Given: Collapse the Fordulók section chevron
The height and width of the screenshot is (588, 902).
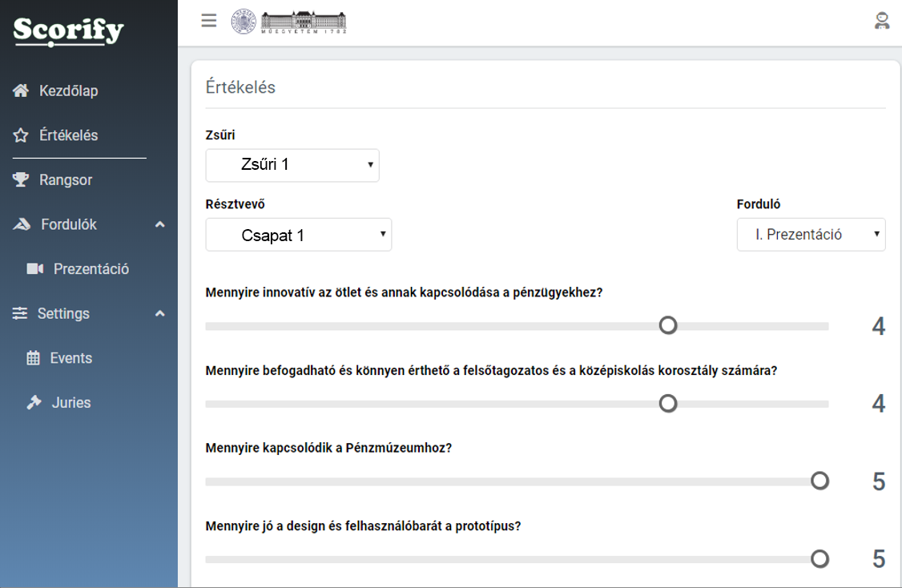Looking at the screenshot, I should click(x=160, y=225).
